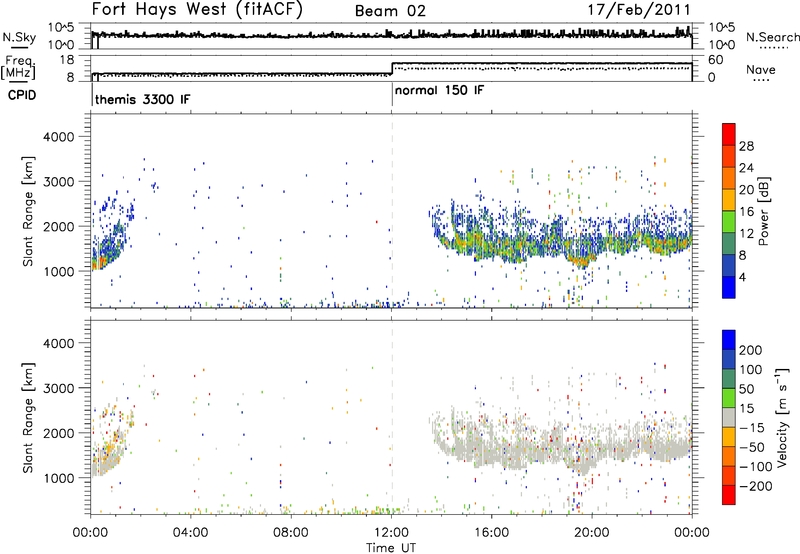This screenshot has height=554, width=800.
Task: Pick the Velocity segment between -100 and -200
Action: [x=729, y=476]
